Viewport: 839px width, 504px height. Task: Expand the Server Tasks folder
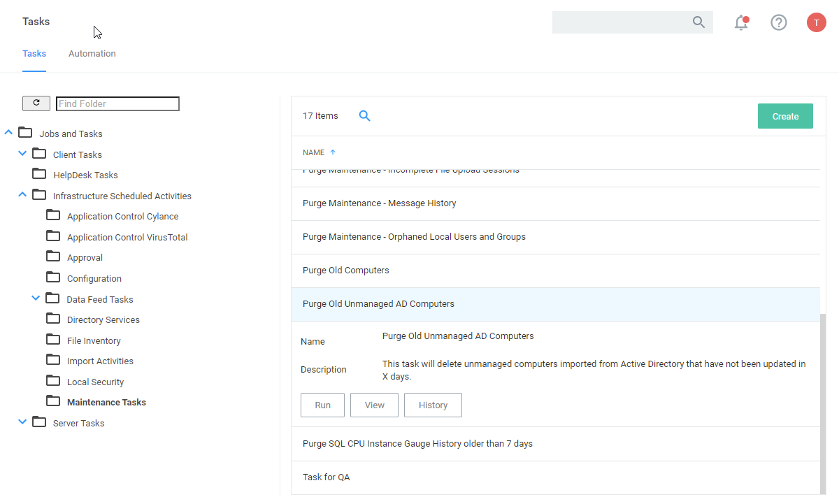pyautogui.click(x=22, y=422)
